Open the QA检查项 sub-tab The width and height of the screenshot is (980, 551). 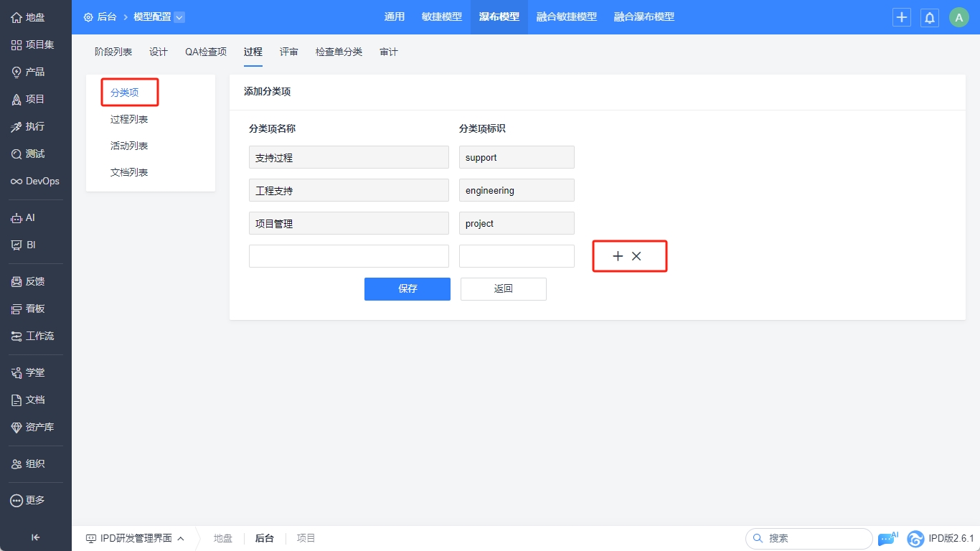click(x=206, y=52)
